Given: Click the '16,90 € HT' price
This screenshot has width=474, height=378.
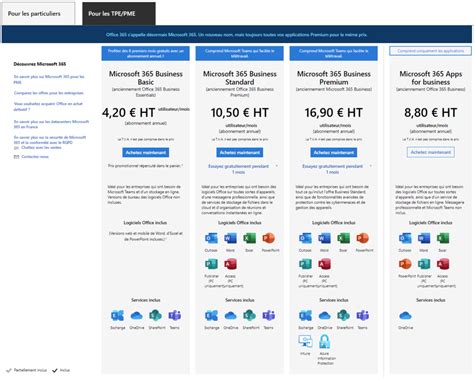Looking at the screenshot, I should (334, 113).
